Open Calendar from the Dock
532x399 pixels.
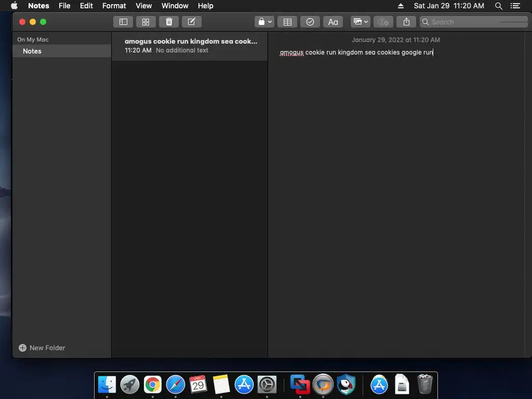tap(198, 385)
